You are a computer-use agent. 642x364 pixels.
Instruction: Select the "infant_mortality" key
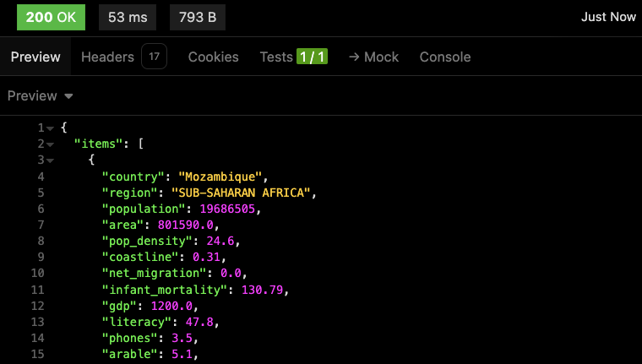(165, 290)
